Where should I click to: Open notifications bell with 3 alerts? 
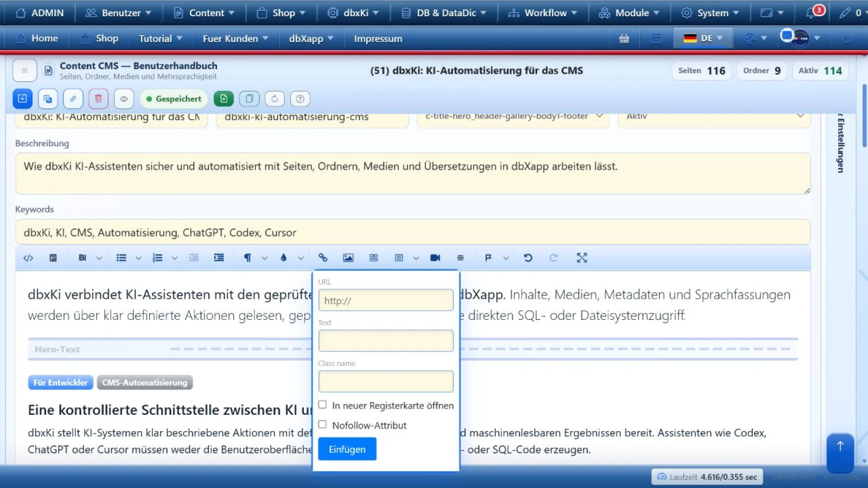click(x=812, y=12)
